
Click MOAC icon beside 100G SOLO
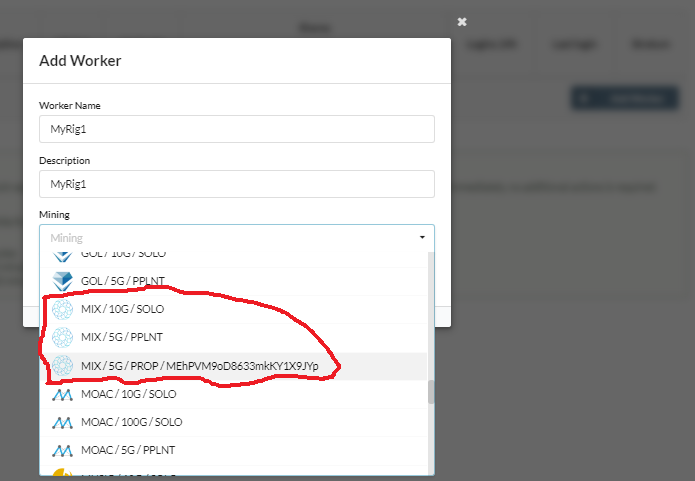[x=62, y=422]
